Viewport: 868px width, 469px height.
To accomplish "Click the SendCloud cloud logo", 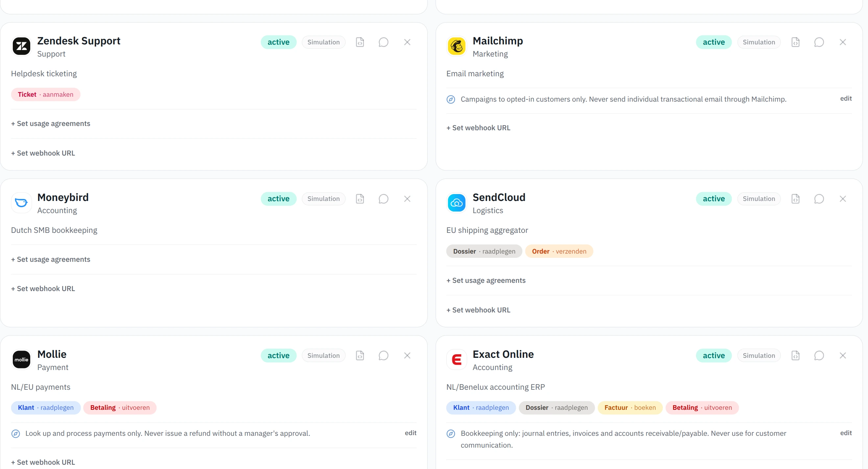I will coord(457,203).
